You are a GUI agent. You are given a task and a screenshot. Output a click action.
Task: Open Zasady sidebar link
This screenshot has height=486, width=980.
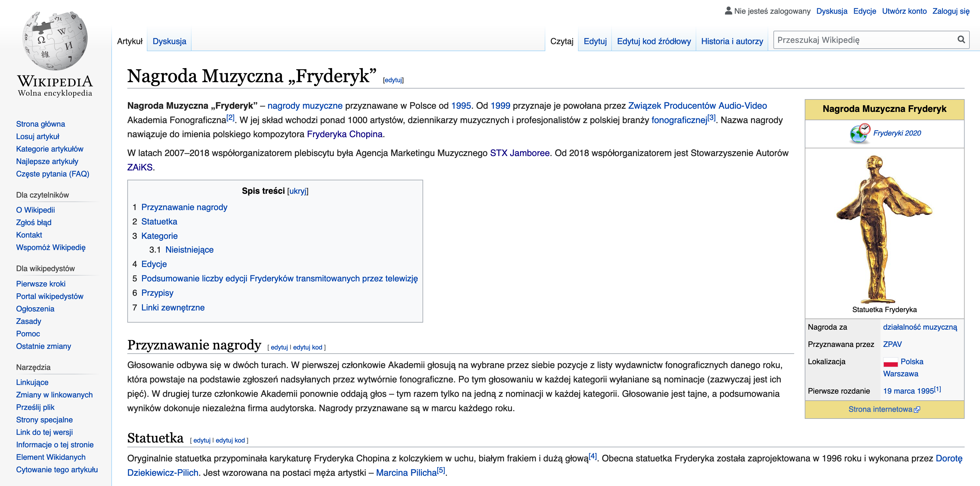pyautogui.click(x=28, y=321)
